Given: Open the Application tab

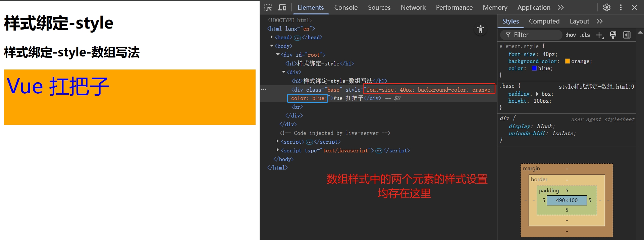Looking at the screenshot, I should [x=534, y=7].
